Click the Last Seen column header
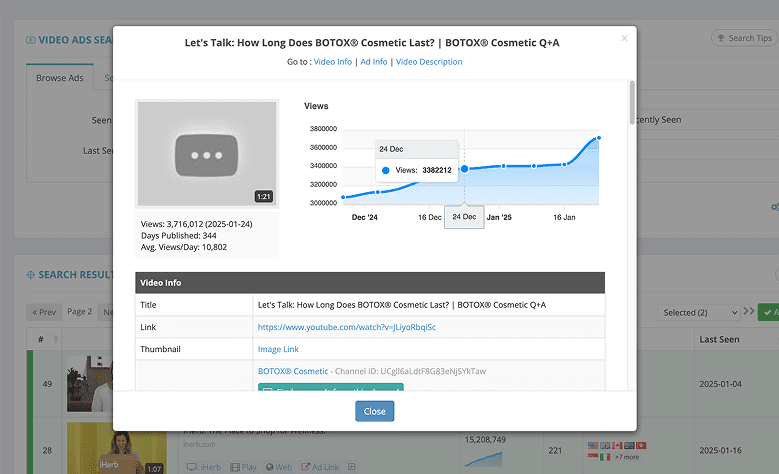The height and width of the screenshot is (474, 779). (x=719, y=339)
